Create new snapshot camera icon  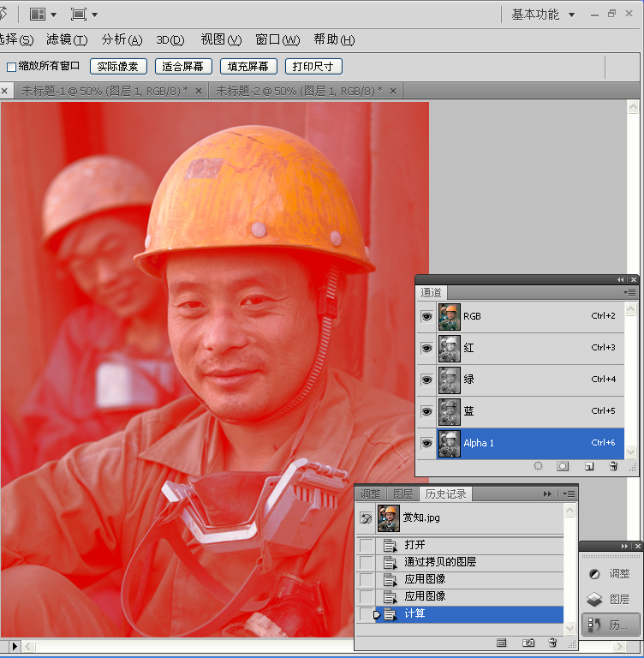tap(528, 643)
